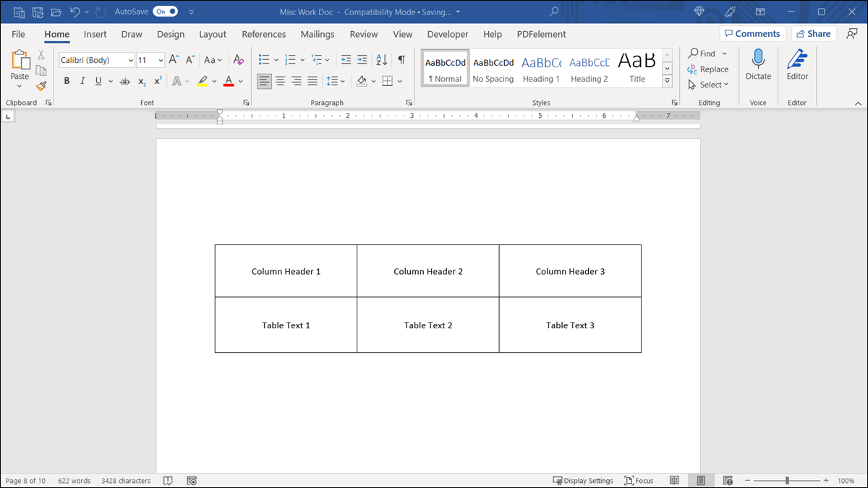Switch to Read Mode in status bar

pyautogui.click(x=674, y=480)
